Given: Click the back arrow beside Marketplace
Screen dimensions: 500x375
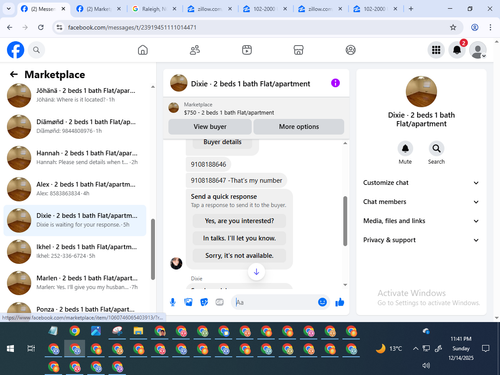Looking at the screenshot, I should [14, 74].
